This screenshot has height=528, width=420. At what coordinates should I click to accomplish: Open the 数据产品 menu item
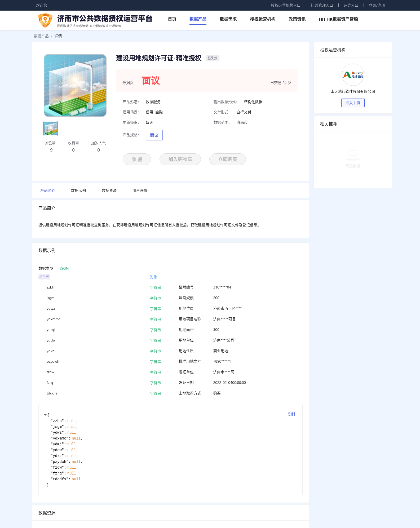point(198,19)
